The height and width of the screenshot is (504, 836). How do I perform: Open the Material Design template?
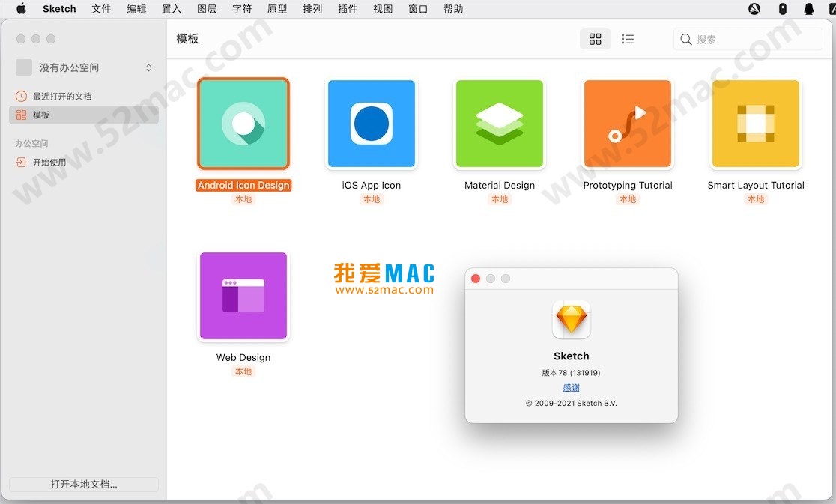[x=499, y=124]
